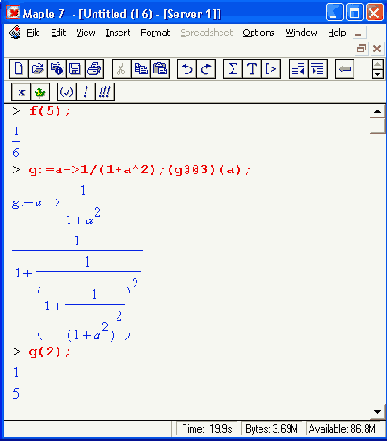
Task: Open an existing worksheet via folder icon
Action: tap(38, 69)
